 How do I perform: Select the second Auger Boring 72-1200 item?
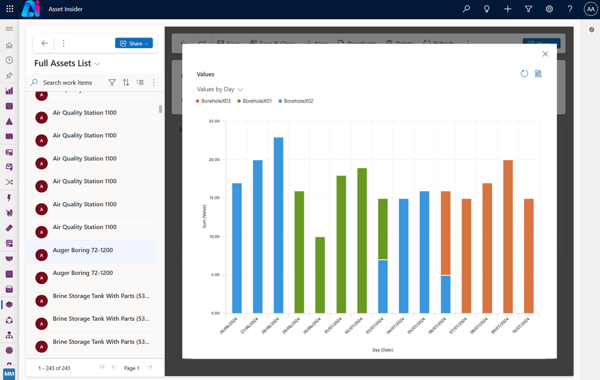coord(91,275)
